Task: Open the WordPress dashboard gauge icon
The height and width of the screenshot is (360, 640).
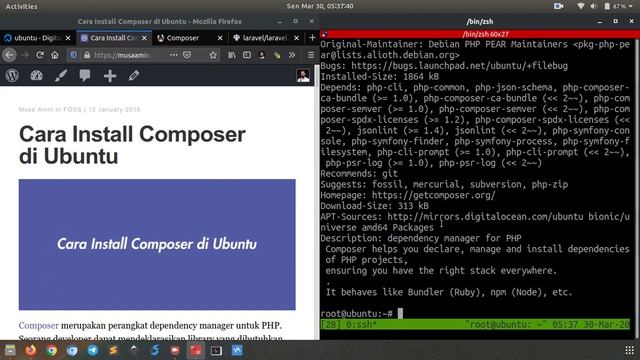Action: (x=36, y=76)
